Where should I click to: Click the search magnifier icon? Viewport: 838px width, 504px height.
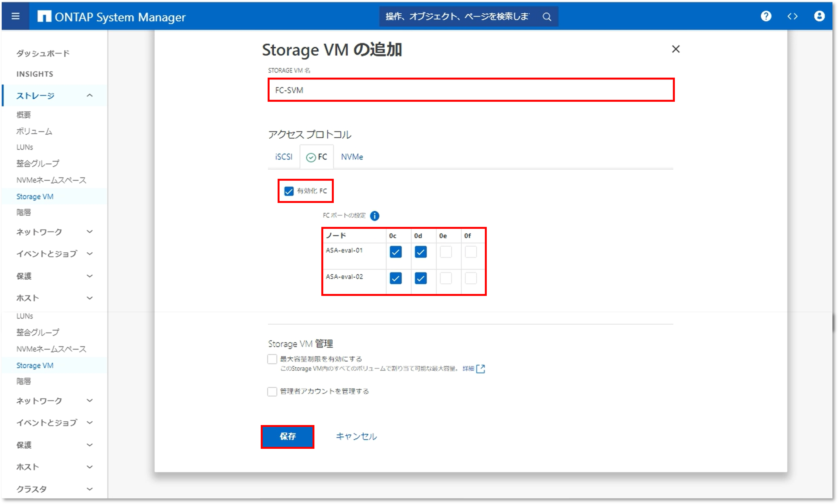point(547,16)
